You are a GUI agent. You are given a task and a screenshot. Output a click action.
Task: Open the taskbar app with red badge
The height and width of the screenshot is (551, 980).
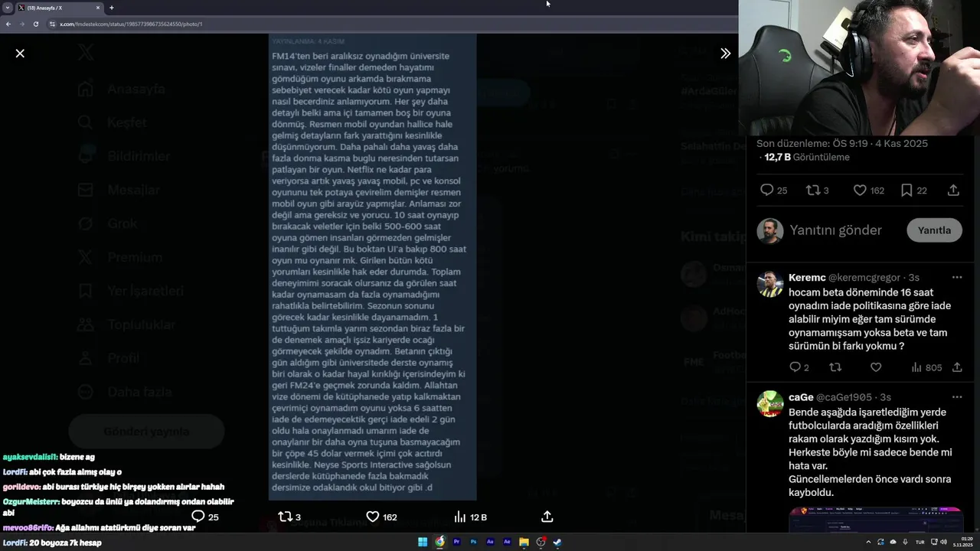click(541, 542)
